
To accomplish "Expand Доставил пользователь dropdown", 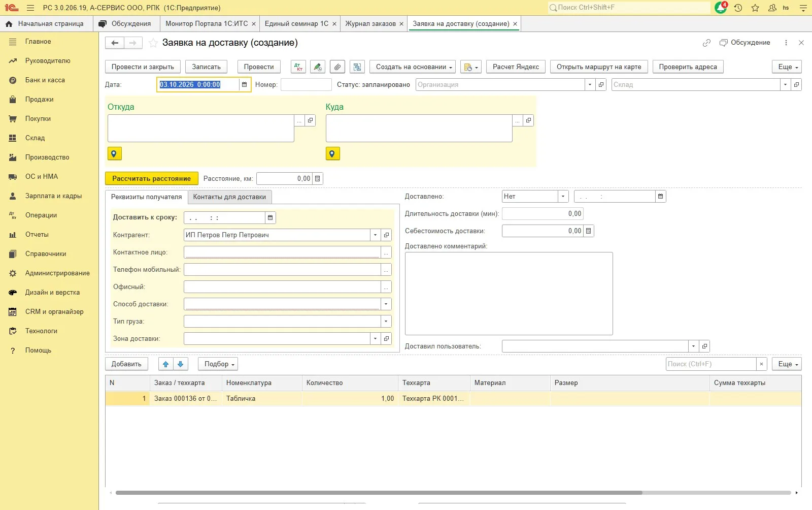I will coord(694,346).
